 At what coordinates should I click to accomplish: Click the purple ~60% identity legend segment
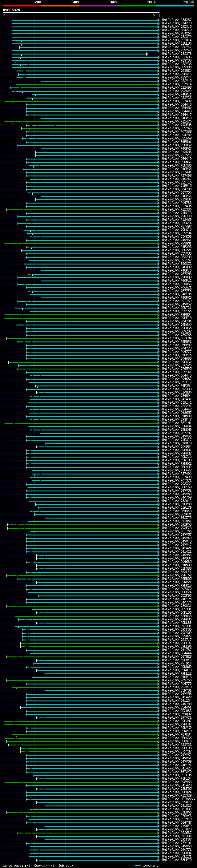pos(98,6)
